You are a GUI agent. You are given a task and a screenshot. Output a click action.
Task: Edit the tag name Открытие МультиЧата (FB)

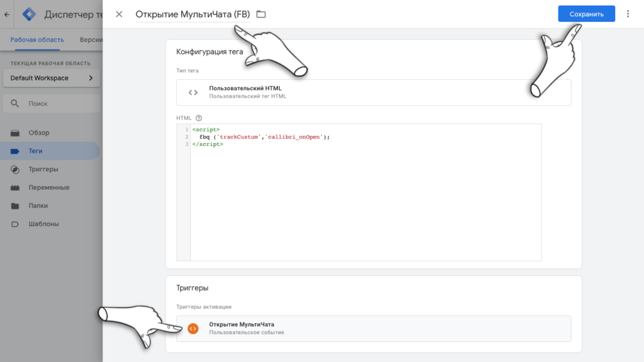(192, 14)
